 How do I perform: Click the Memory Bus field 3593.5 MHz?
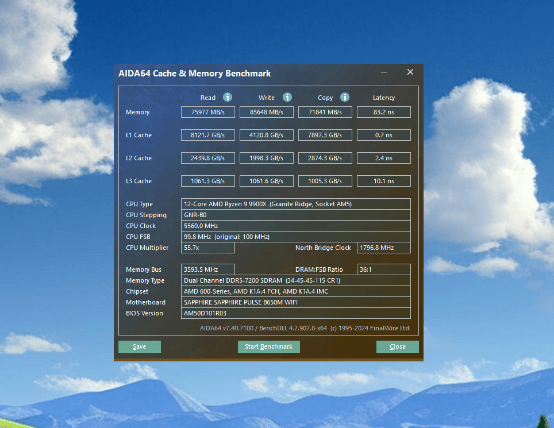pyautogui.click(x=208, y=269)
